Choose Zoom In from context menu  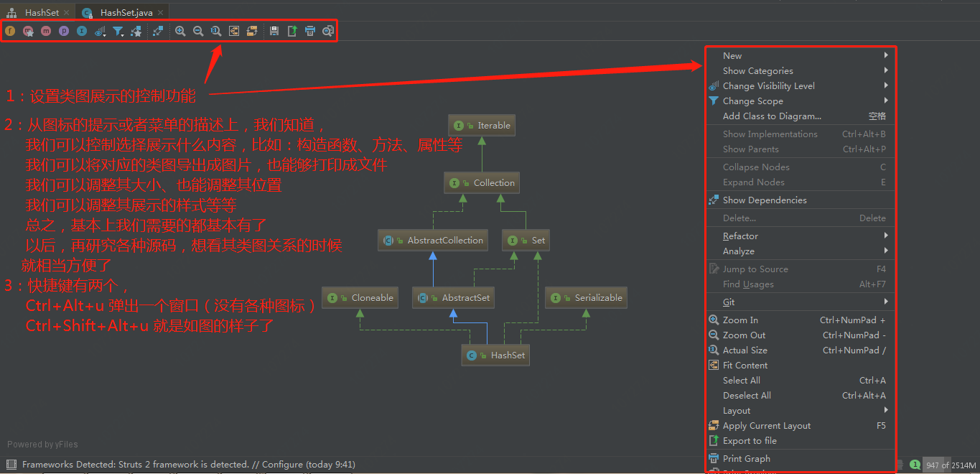pos(801,320)
